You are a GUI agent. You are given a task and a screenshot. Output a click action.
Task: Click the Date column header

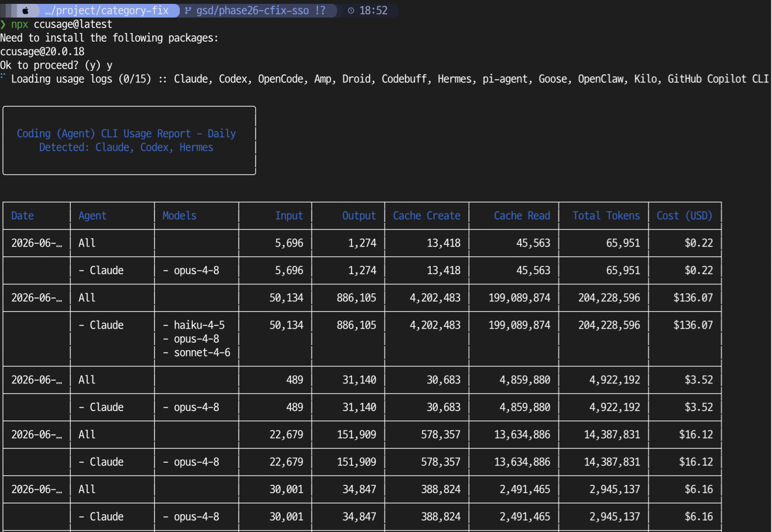tap(23, 216)
